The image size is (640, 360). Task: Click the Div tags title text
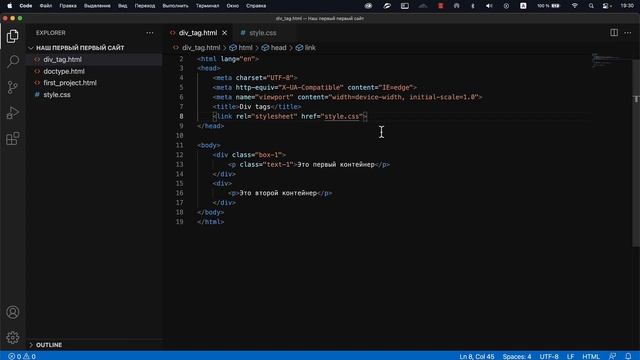pyautogui.click(x=255, y=107)
